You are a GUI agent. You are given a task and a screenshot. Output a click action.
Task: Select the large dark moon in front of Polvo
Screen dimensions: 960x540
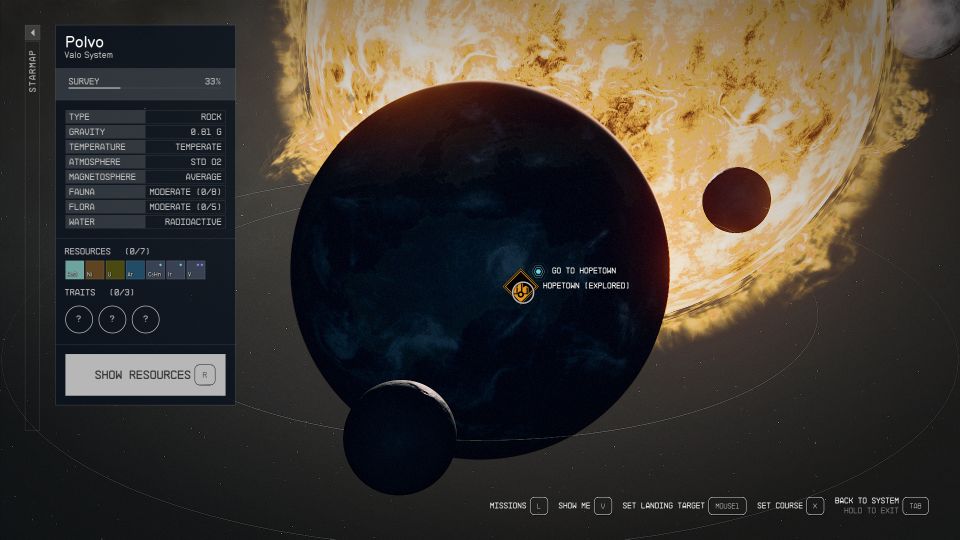[x=399, y=437]
